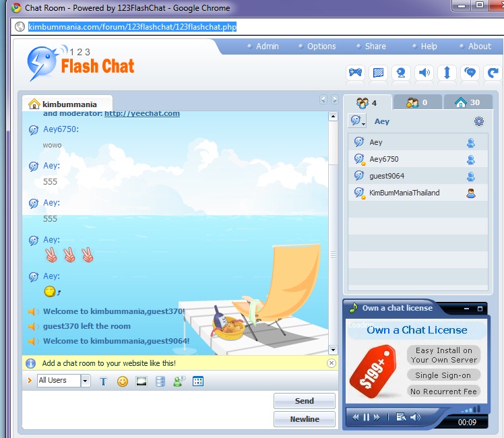Mute the media player speaker
Screen dimensions: 504x438
coord(415,417)
